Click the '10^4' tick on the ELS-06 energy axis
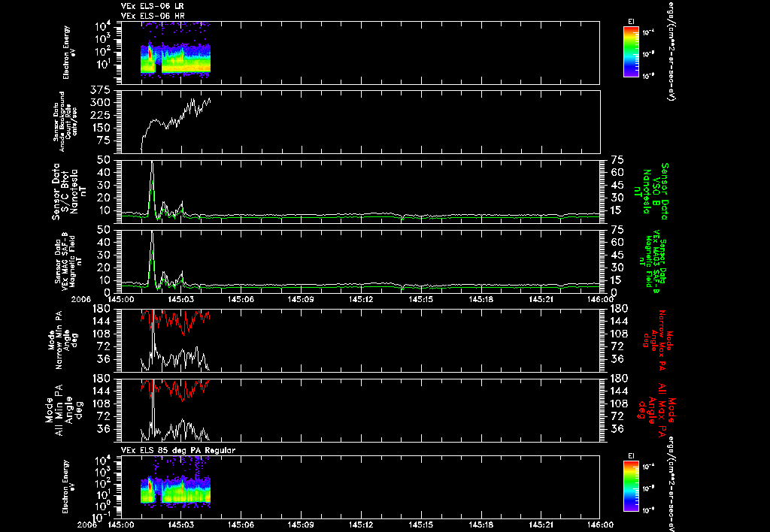The image size is (770, 532). (x=102, y=26)
